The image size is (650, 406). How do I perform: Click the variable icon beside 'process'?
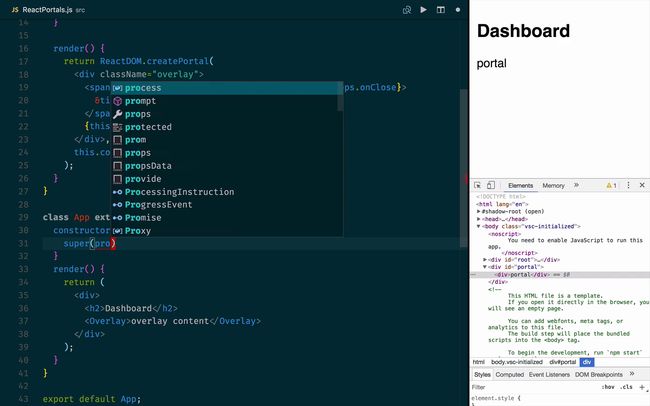point(118,88)
